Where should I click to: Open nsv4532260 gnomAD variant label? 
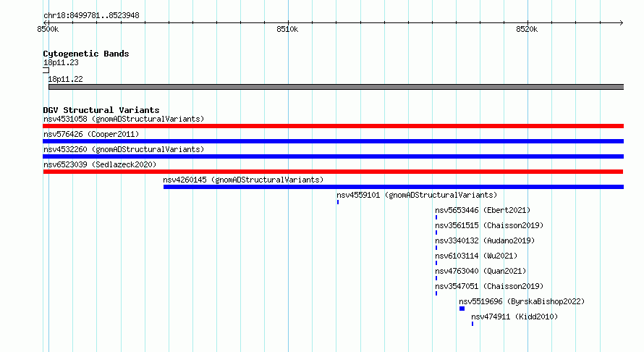[x=124, y=149]
